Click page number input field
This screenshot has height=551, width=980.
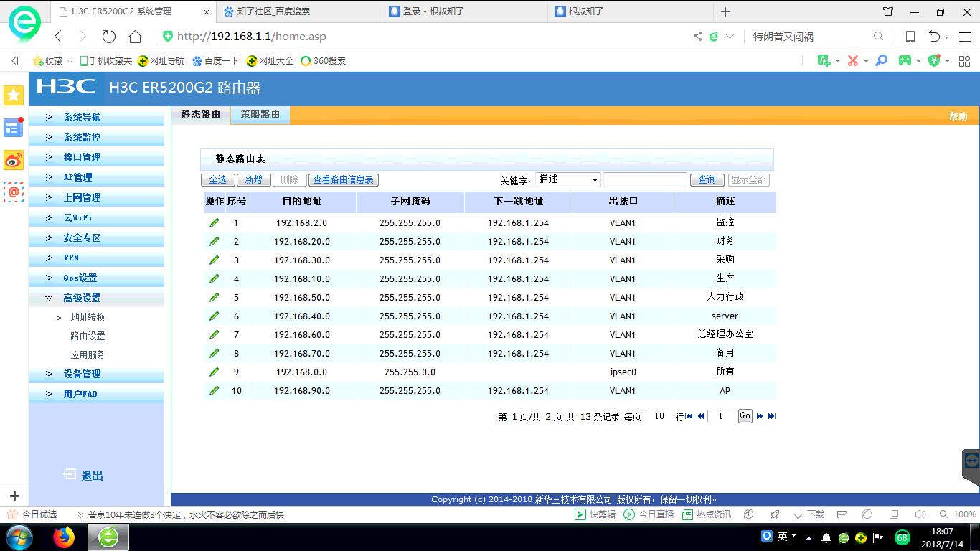tap(721, 416)
